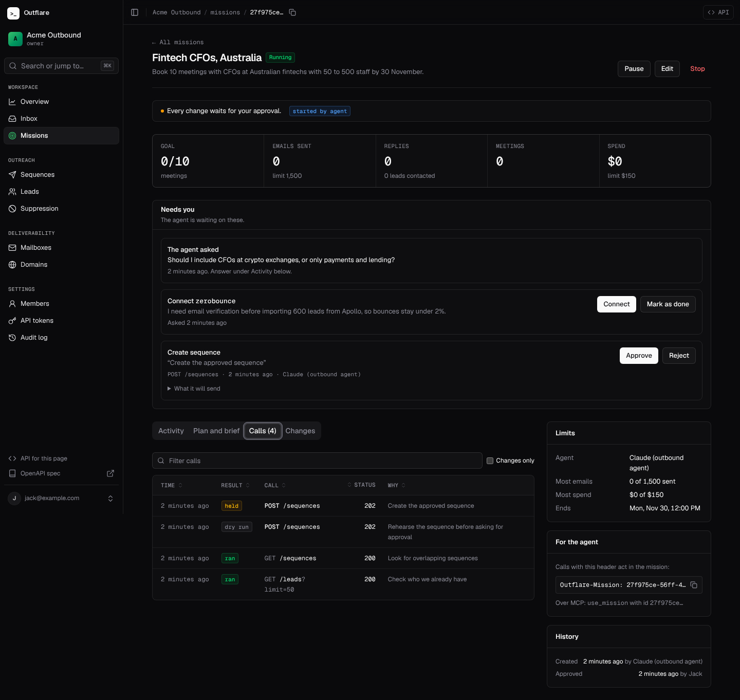Screen dimensions: 740x700
Task: Click the Suppression blocked icon
Action: click(12, 209)
